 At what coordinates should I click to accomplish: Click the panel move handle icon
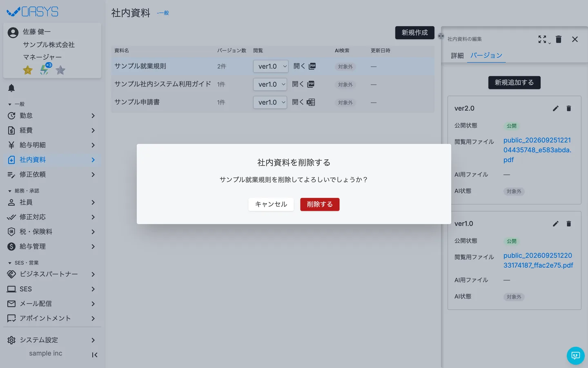click(441, 36)
